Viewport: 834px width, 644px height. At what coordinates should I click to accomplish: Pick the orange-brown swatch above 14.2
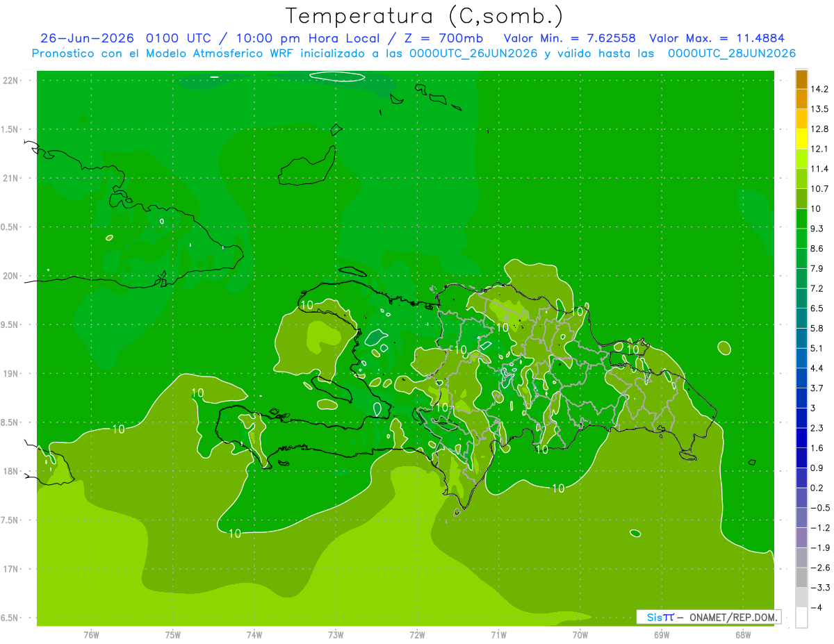801,79
